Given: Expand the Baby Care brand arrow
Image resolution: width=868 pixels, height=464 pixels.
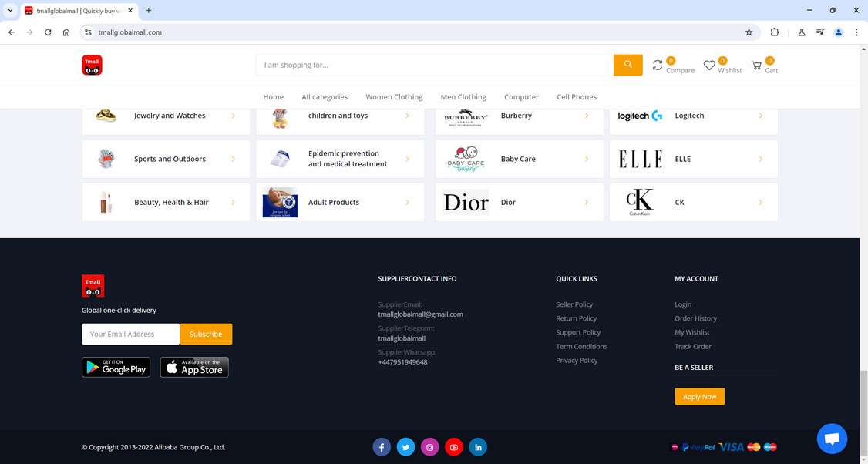Looking at the screenshot, I should (x=587, y=159).
